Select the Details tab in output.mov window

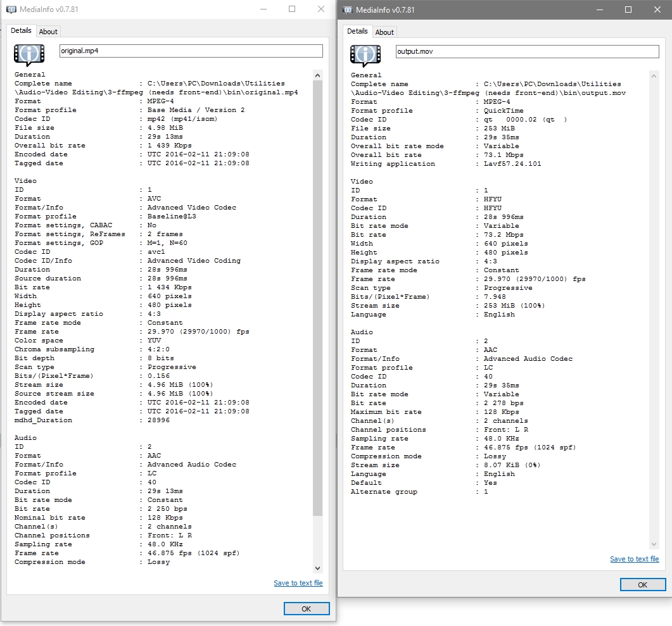point(357,31)
